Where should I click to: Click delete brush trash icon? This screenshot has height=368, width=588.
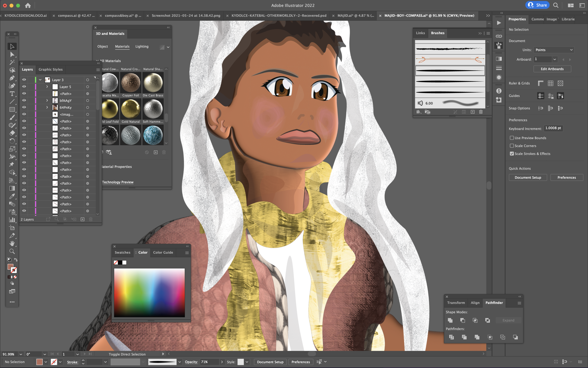(481, 112)
